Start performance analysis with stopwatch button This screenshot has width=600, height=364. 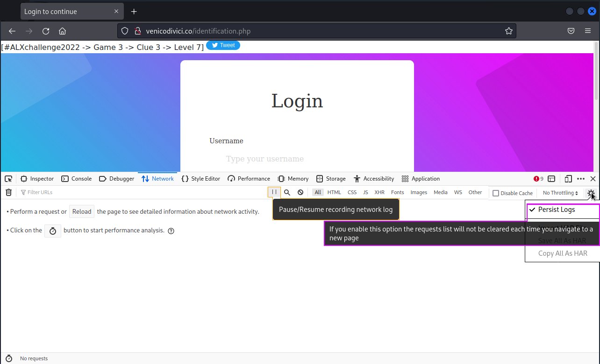pyautogui.click(x=52, y=230)
